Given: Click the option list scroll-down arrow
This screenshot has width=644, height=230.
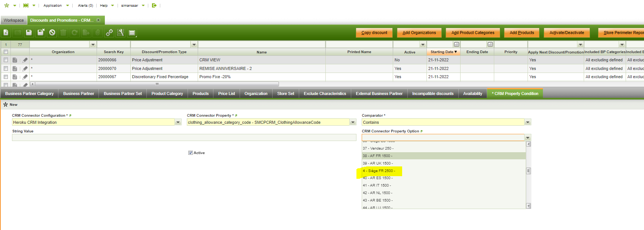Looking at the screenshot, I should coord(528,206).
